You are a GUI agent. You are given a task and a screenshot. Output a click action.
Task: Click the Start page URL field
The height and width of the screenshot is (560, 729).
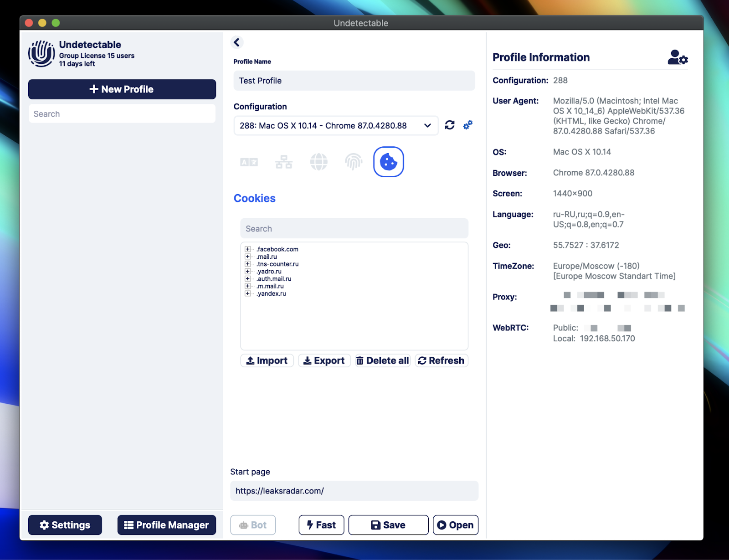tap(354, 491)
